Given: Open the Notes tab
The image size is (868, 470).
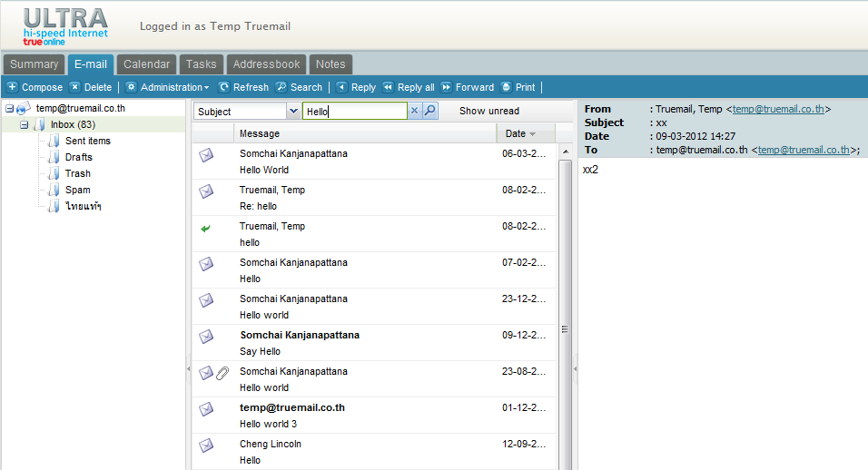Looking at the screenshot, I should [x=330, y=64].
